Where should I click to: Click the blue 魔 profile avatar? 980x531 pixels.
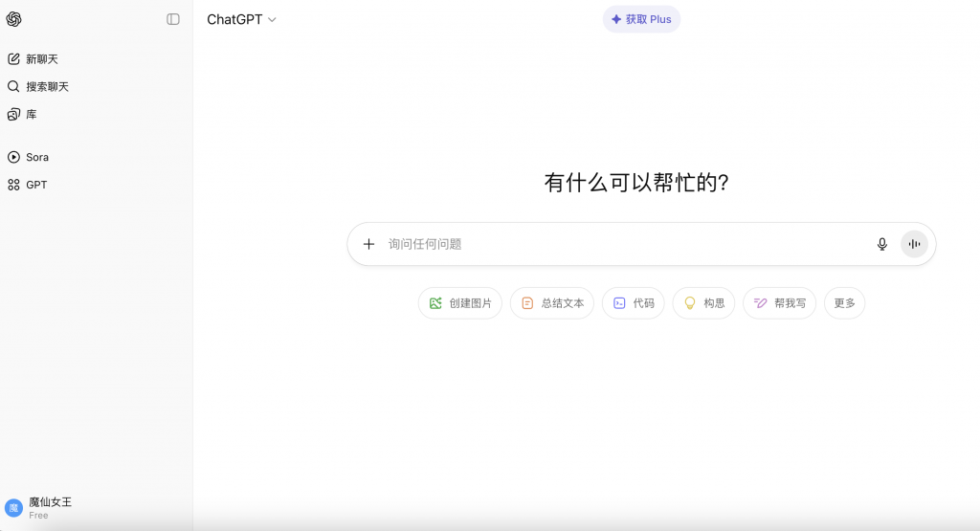click(x=13, y=508)
